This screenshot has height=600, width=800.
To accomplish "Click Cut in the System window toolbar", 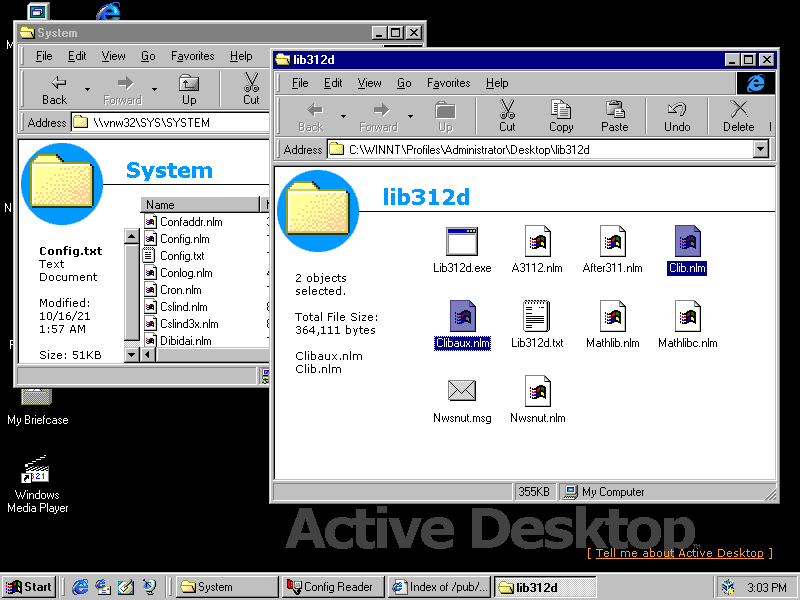I will click(x=251, y=90).
